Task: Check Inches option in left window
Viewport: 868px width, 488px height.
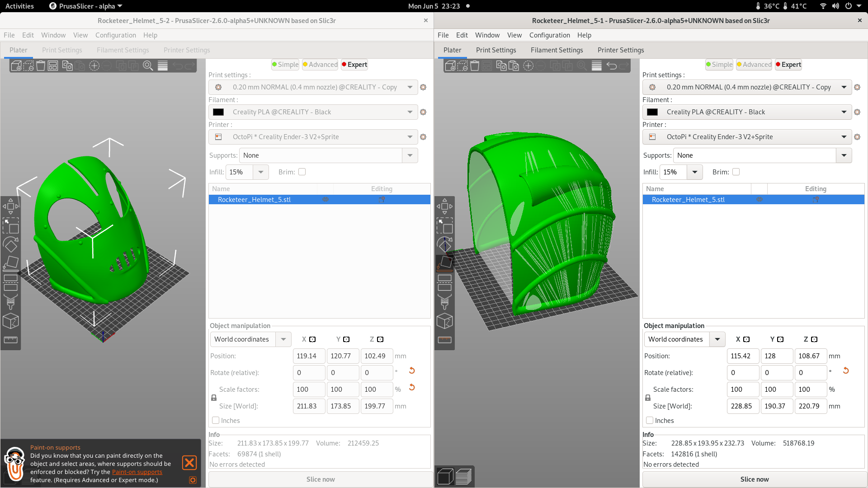Action: (x=216, y=420)
